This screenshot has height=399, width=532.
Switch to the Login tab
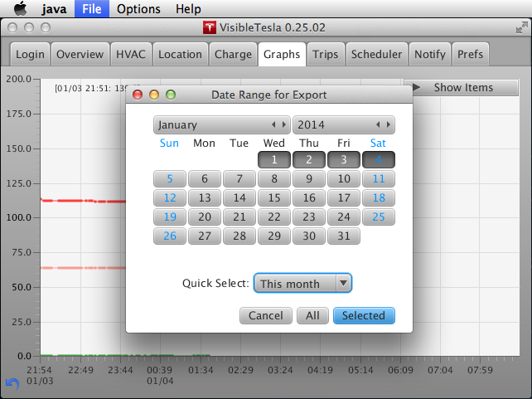pos(30,54)
